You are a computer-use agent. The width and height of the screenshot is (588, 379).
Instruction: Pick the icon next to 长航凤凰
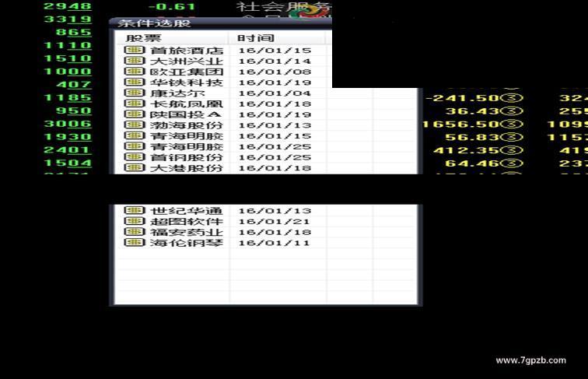coord(135,104)
